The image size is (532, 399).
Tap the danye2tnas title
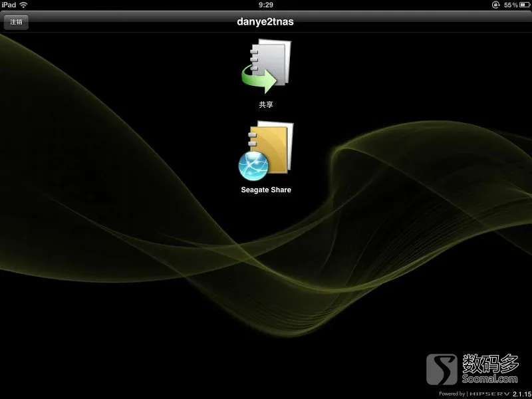(265, 22)
